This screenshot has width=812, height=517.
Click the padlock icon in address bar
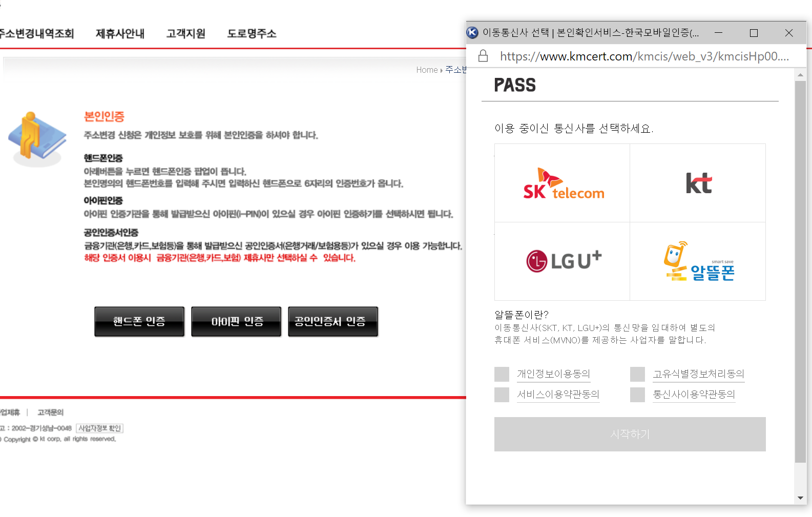click(x=483, y=56)
